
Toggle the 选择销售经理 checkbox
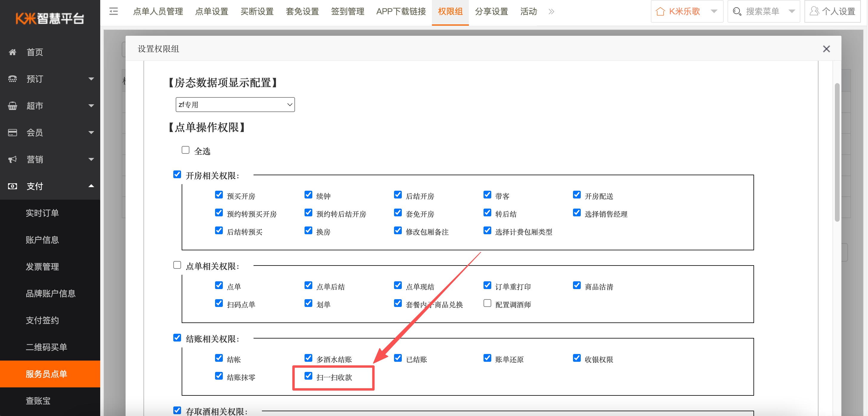coord(577,212)
